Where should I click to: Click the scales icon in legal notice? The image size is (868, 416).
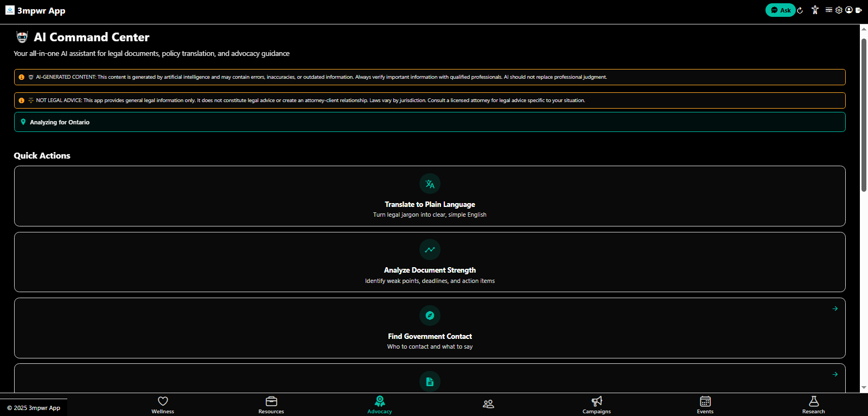click(31, 100)
